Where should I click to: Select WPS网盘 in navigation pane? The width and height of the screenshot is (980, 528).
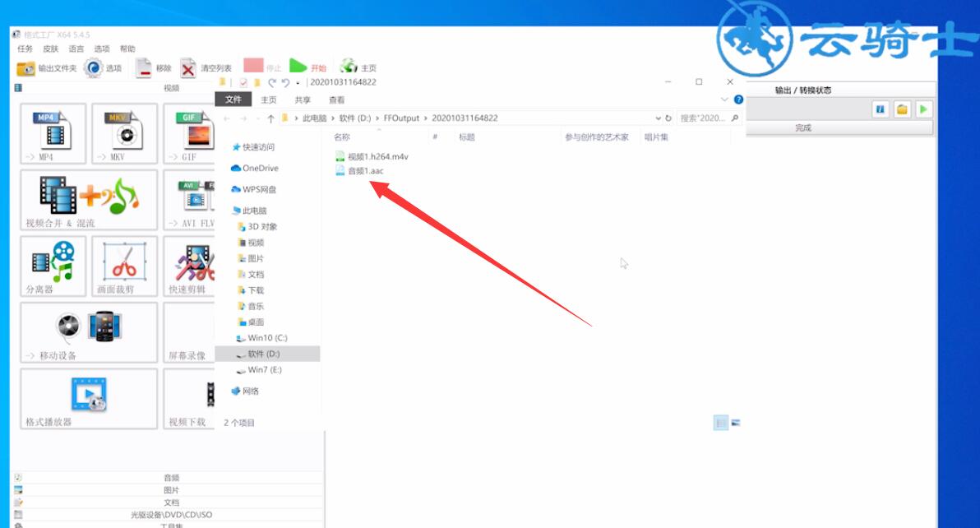pos(253,189)
